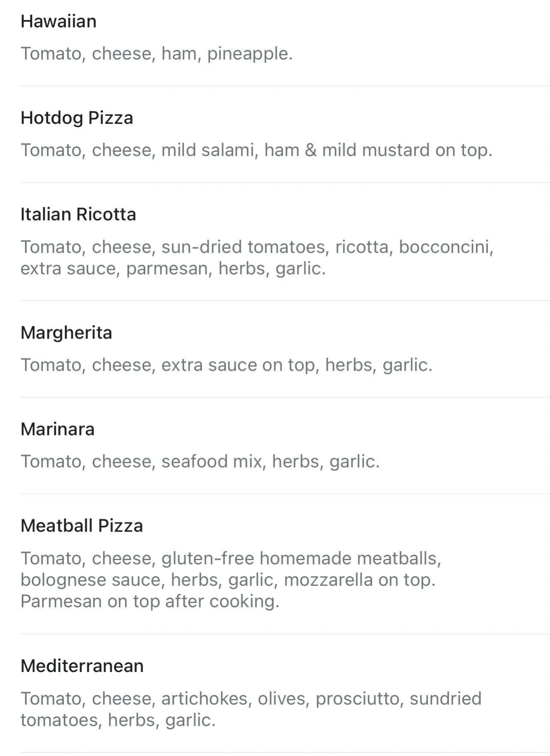The width and height of the screenshot is (550, 756).
Task: Tap the Italian Ricotta title
Action: click(78, 214)
